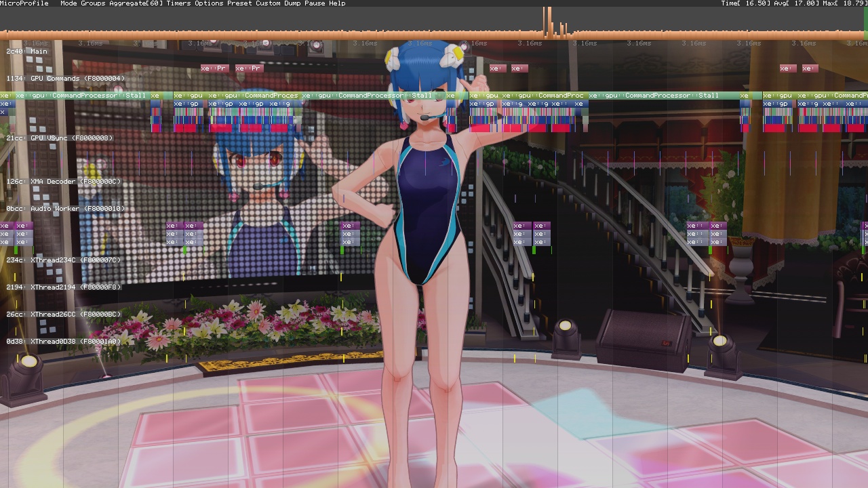This screenshot has width=868, height=488.
Task: Open the Timers menu
Action: [x=179, y=3]
